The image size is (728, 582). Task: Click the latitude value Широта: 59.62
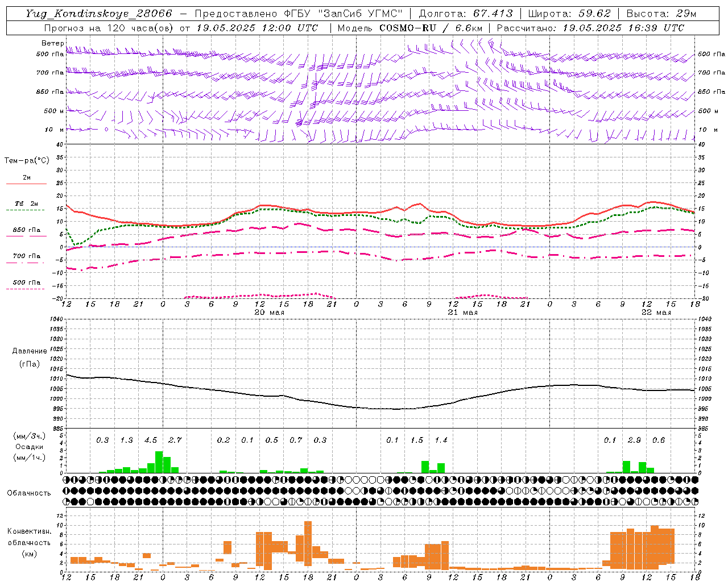point(569,14)
